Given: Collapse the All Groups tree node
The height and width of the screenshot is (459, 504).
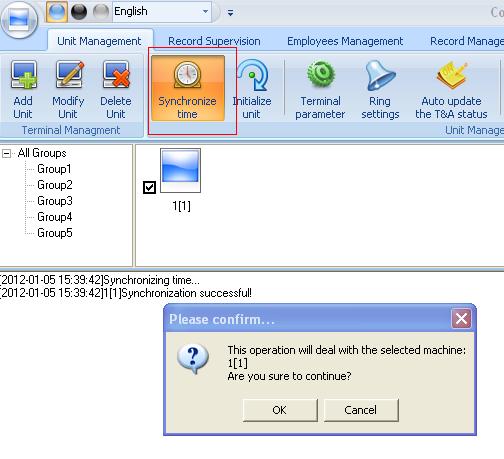Looking at the screenshot, I should coord(6,153).
